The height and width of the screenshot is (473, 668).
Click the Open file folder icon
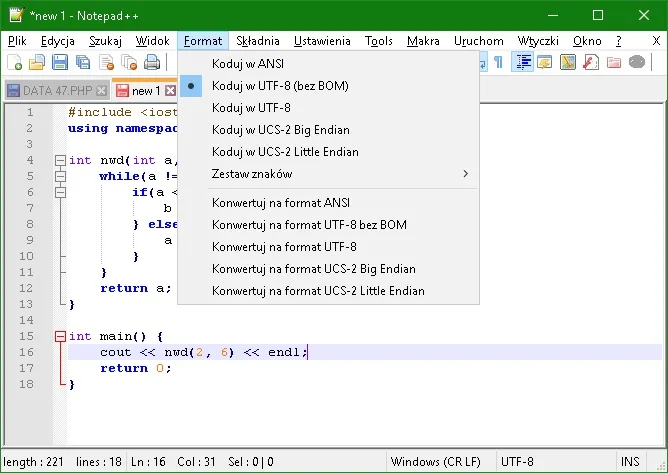[x=37, y=63]
